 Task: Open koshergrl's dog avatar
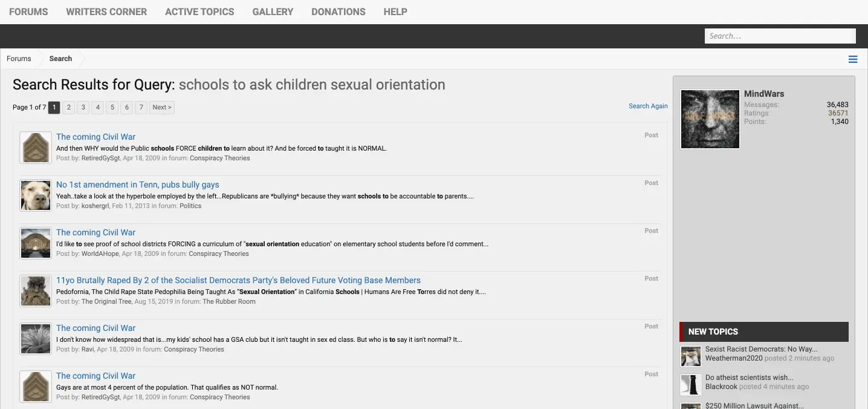[x=36, y=195]
